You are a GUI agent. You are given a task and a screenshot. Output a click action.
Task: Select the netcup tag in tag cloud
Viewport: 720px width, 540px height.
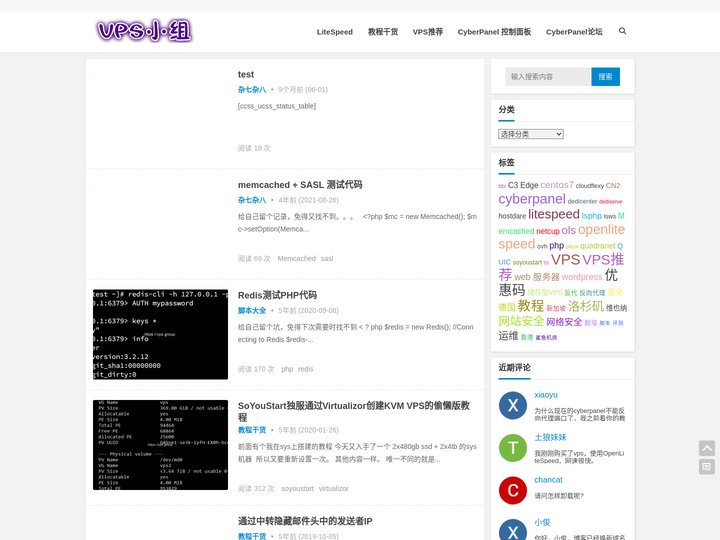coord(548,231)
